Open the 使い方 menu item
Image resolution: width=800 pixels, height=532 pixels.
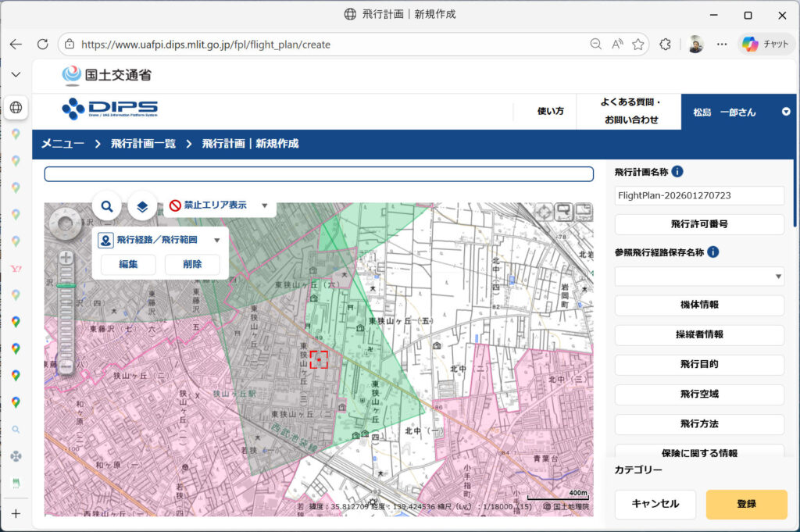(x=550, y=112)
